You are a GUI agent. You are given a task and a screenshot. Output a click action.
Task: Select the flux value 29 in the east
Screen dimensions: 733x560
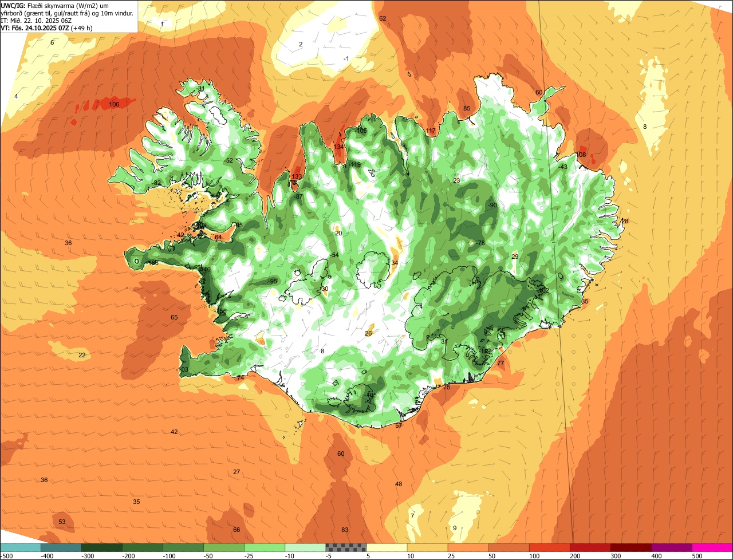tap(515, 257)
